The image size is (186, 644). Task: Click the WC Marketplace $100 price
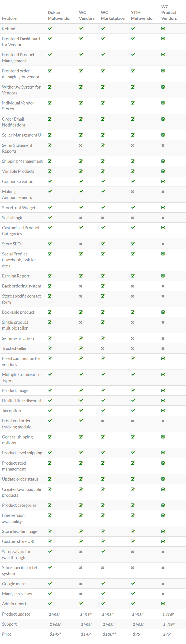109,634
